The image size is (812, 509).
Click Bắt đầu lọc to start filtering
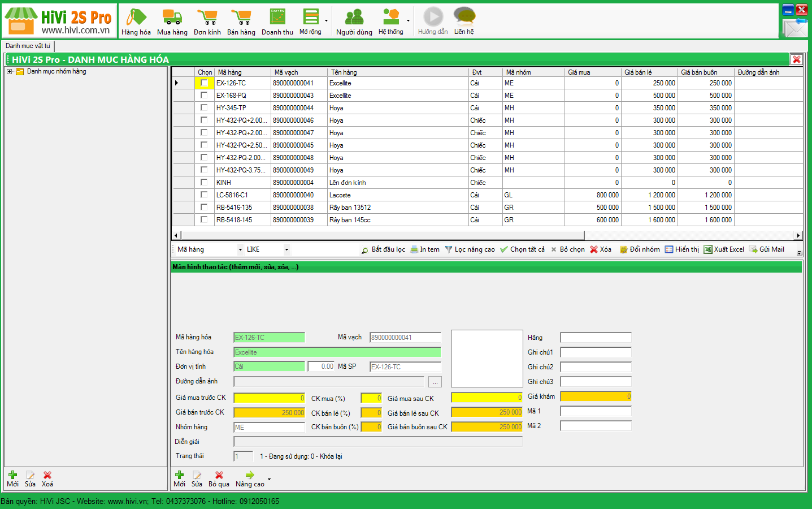(x=383, y=249)
